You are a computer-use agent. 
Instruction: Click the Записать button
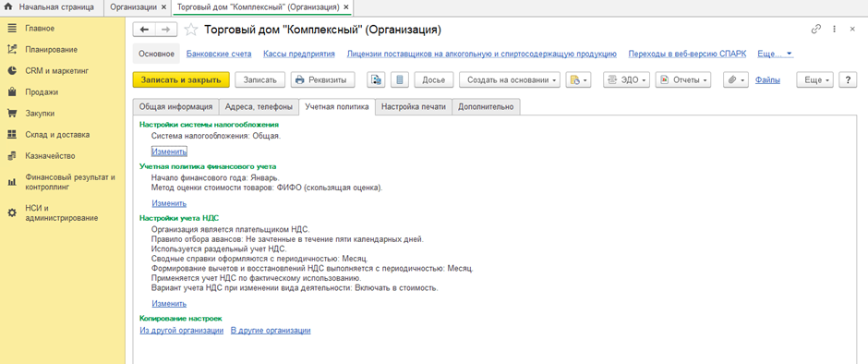[x=259, y=79]
